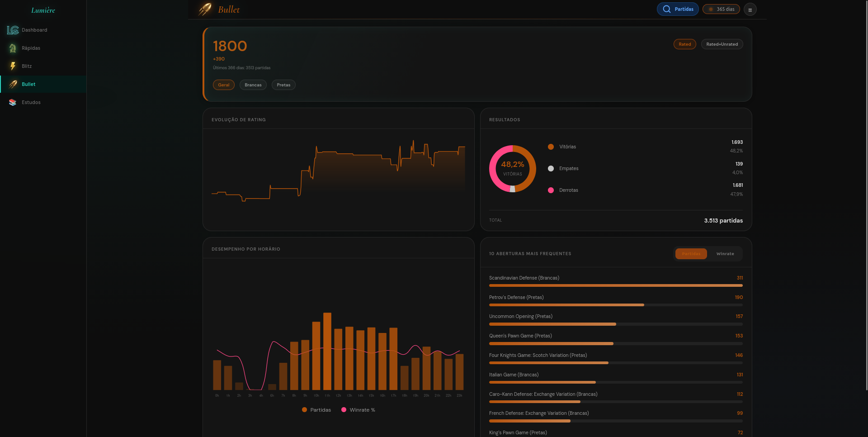Click the magnifier icon in Partidas button
Viewport: 868px width, 437px height.
pyautogui.click(x=666, y=9)
